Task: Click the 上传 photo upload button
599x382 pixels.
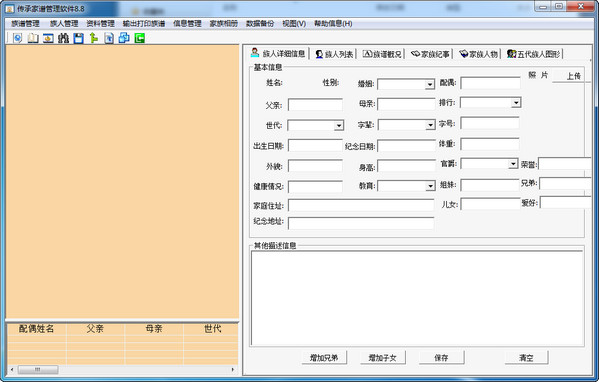Action: [573, 76]
